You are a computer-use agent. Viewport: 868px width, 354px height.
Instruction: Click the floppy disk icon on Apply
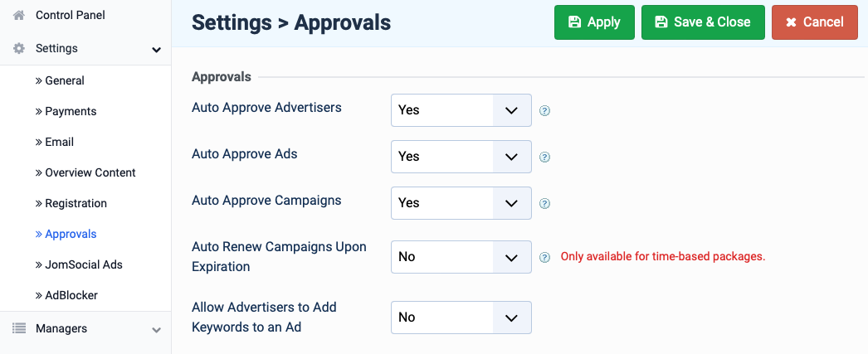[574, 22]
